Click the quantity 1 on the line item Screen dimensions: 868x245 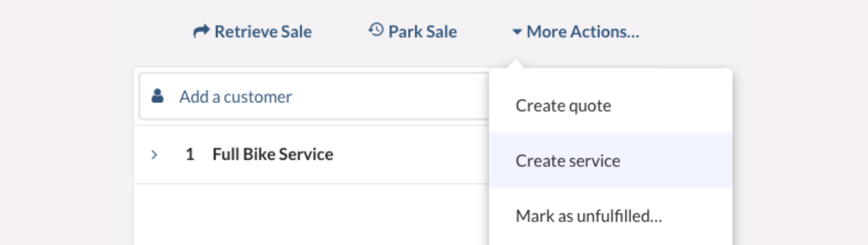[189, 155]
